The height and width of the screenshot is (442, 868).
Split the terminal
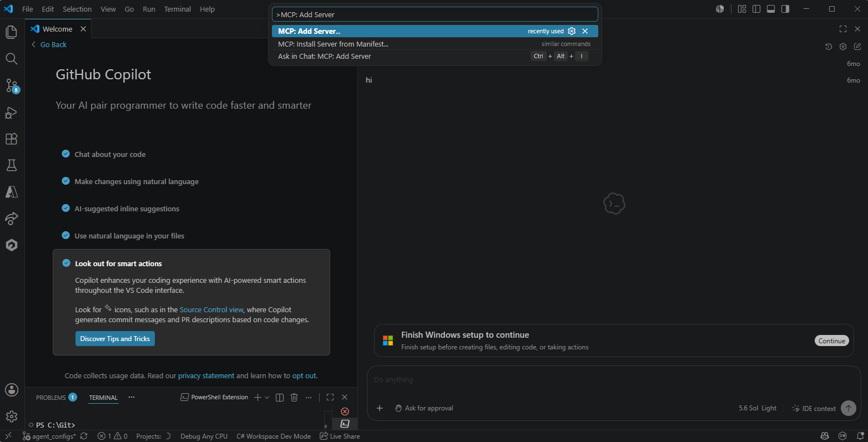tap(280, 397)
